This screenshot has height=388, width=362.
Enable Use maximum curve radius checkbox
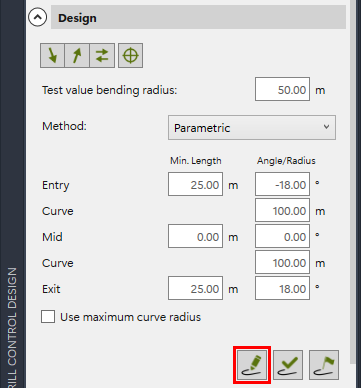(48, 317)
